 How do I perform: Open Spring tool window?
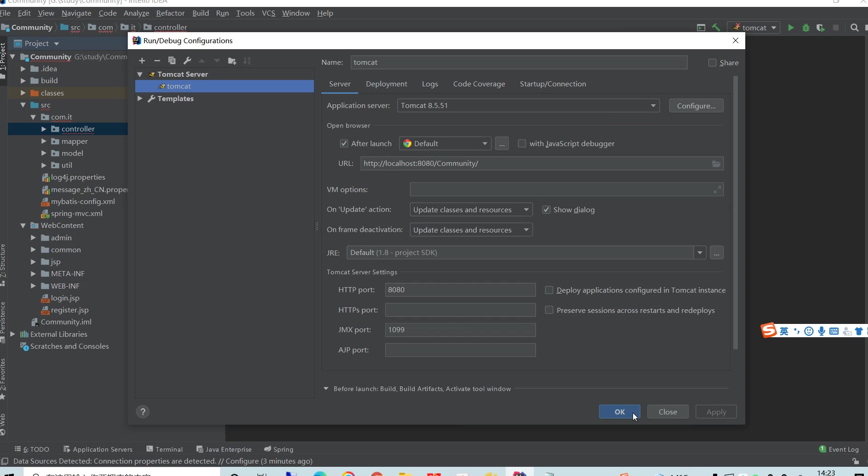pos(279,449)
